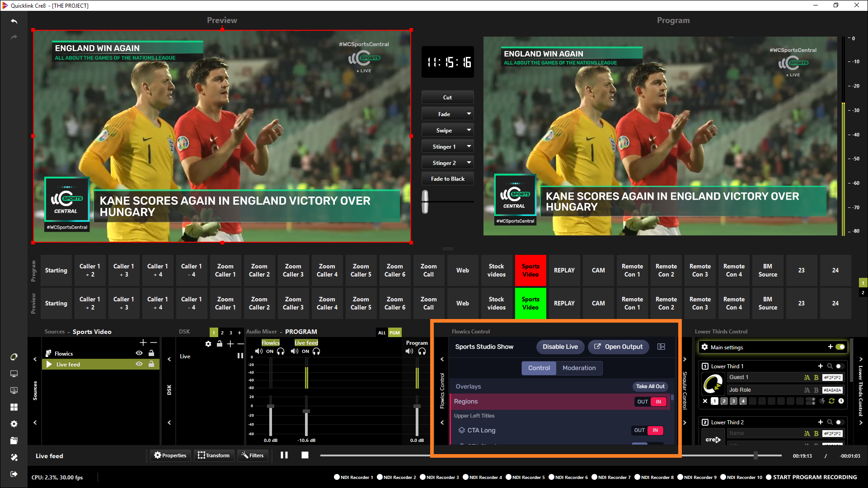The width and height of the screenshot is (868, 488).
Task: Click the Live feed audio fader
Action: [306, 411]
